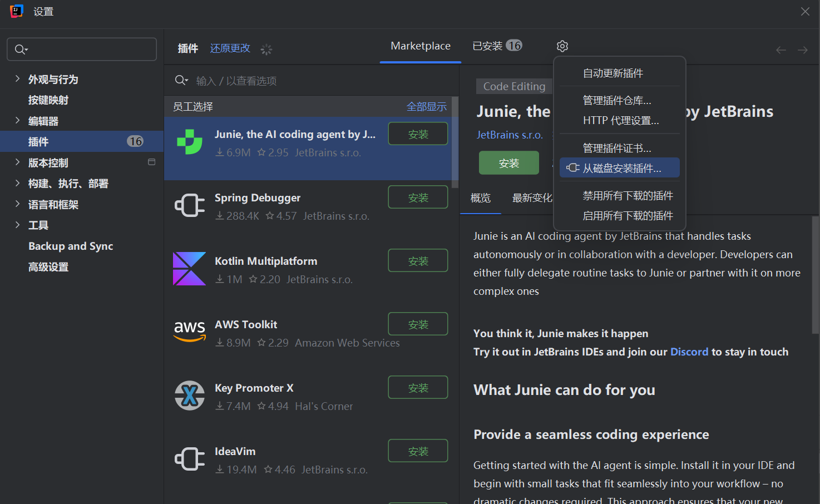Select the AWS Toolkit plugin name
Image resolution: width=820 pixels, height=504 pixels.
click(x=246, y=325)
